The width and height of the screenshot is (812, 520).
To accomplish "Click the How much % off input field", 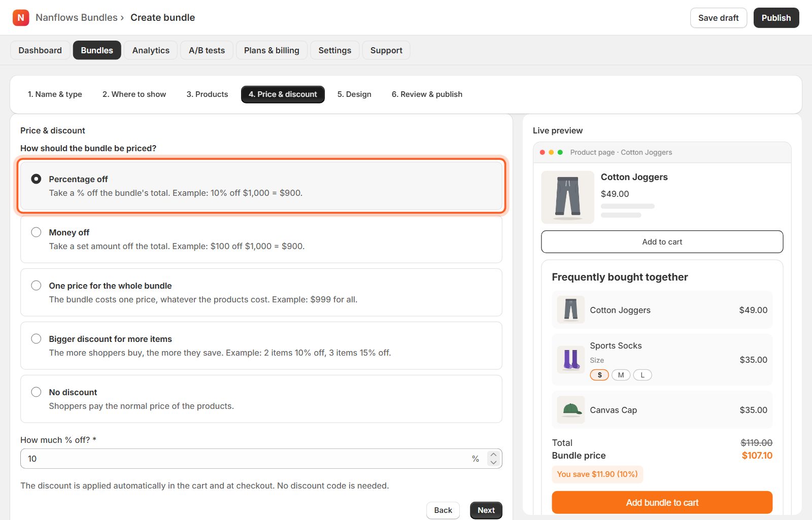I will (x=261, y=459).
